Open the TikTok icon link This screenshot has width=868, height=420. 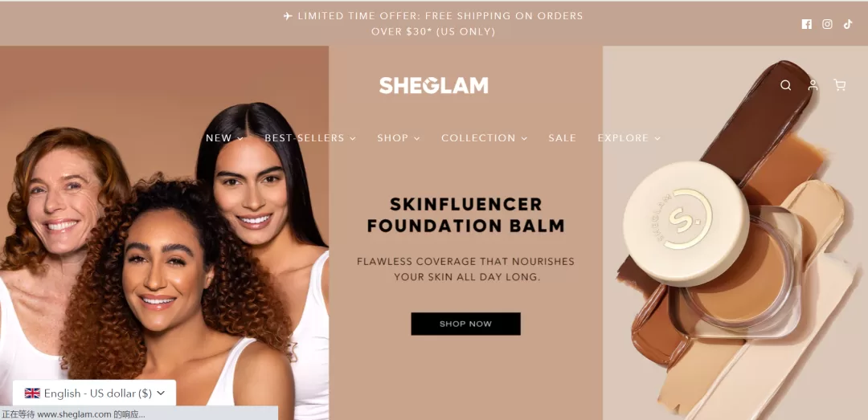coord(848,24)
